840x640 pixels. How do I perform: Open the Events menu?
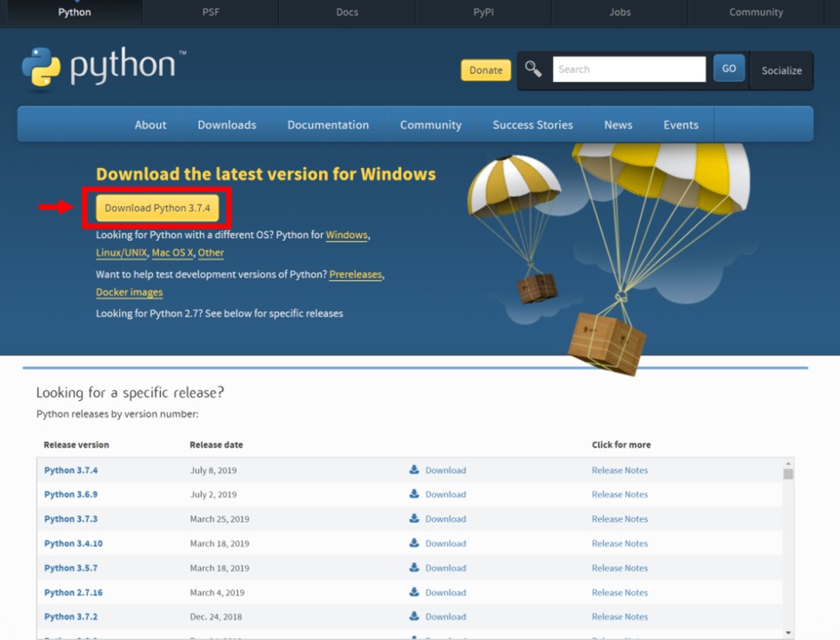click(681, 124)
